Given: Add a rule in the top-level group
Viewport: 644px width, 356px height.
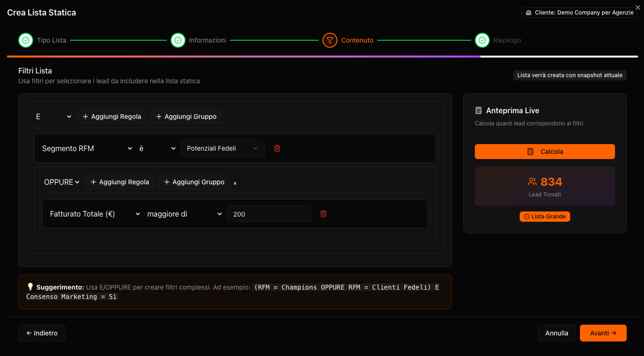Looking at the screenshot, I should (x=112, y=116).
